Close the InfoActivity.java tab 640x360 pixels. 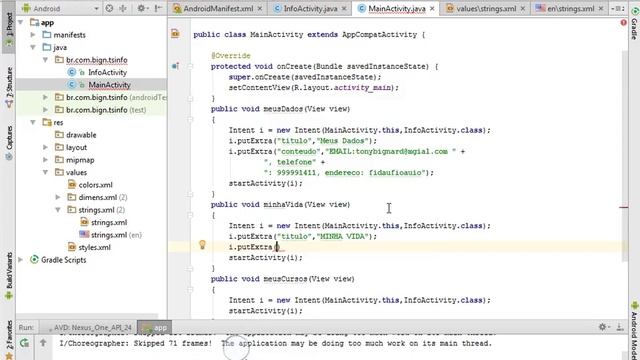pyautogui.click(x=344, y=9)
